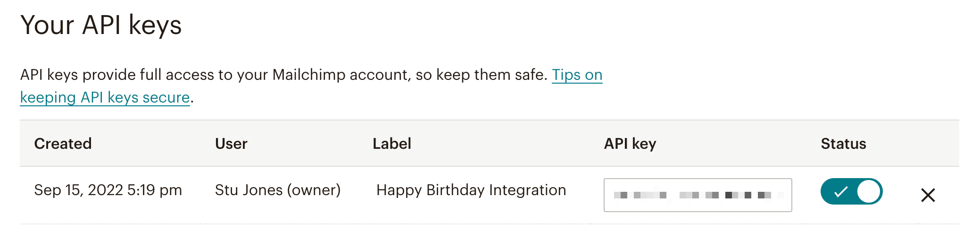Select the Sep 15, 2022 5:19 pm date

click(x=108, y=190)
